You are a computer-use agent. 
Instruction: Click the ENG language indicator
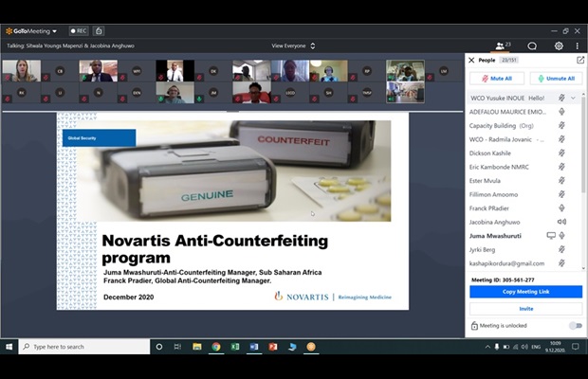tap(536, 347)
